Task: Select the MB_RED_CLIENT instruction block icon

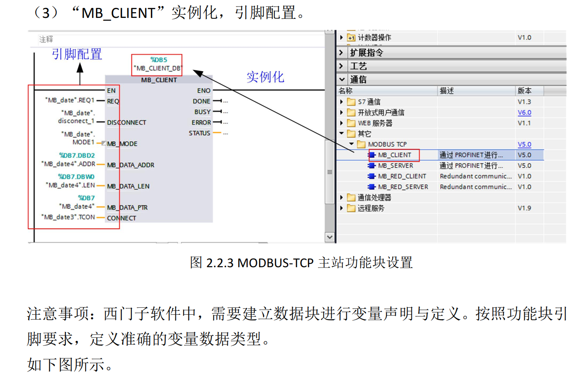Action: (372, 176)
